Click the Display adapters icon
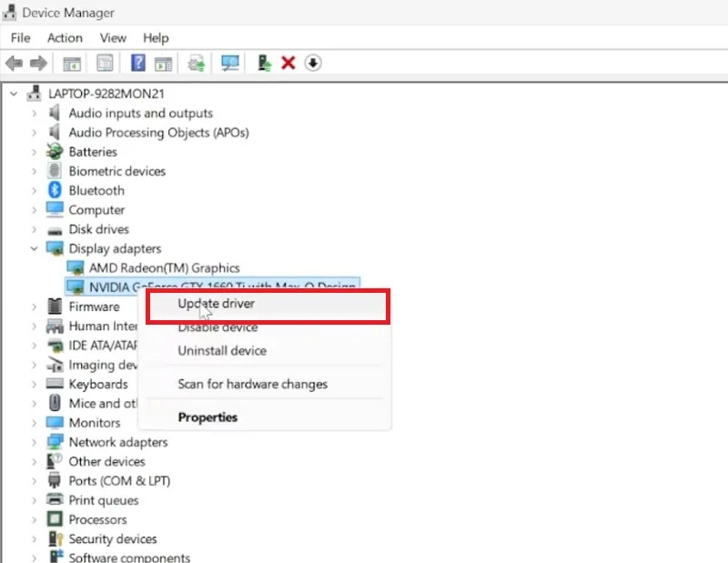728x563 pixels. pos(55,248)
